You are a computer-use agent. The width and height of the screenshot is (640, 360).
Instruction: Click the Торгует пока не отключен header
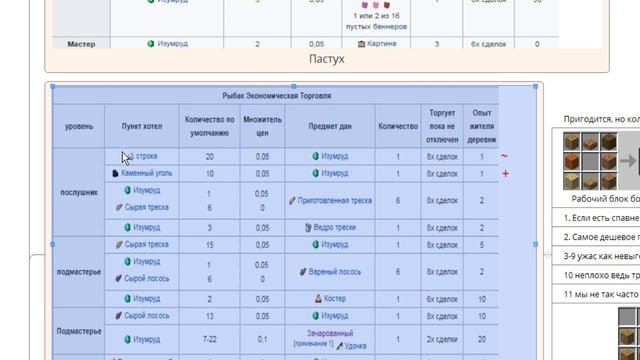[442, 127]
